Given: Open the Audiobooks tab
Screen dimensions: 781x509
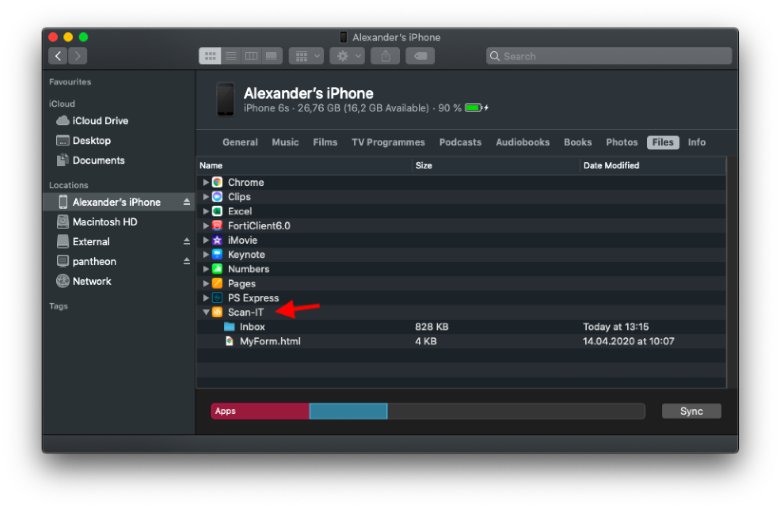Looking at the screenshot, I should click(522, 142).
